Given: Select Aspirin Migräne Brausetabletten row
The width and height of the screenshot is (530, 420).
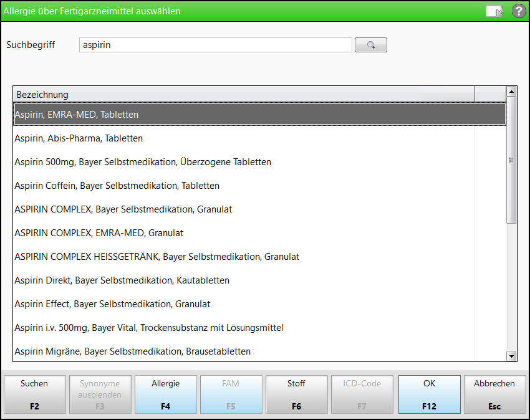Looking at the screenshot, I should coord(259,351).
